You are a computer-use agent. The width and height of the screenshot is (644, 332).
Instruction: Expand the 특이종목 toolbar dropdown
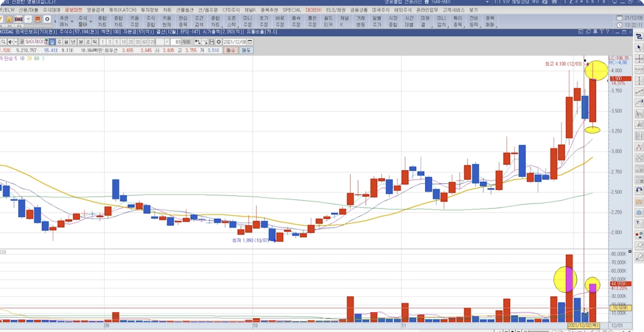(463, 27)
